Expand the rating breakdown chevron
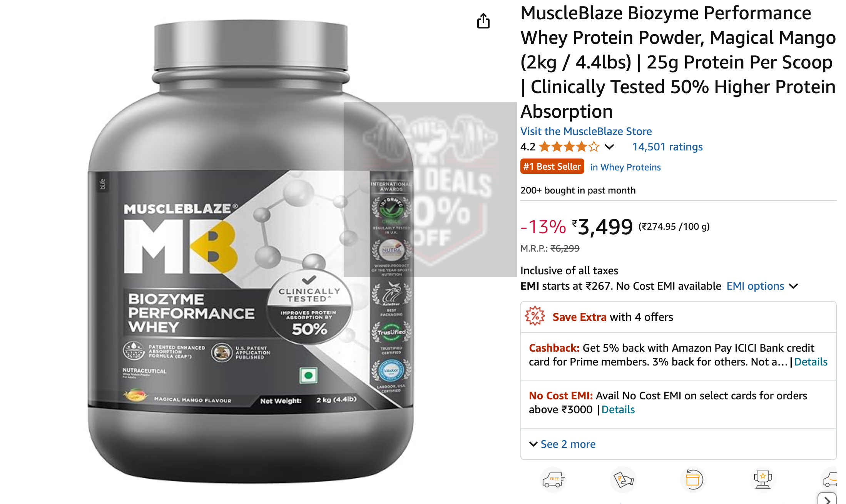 click(609, 147)
